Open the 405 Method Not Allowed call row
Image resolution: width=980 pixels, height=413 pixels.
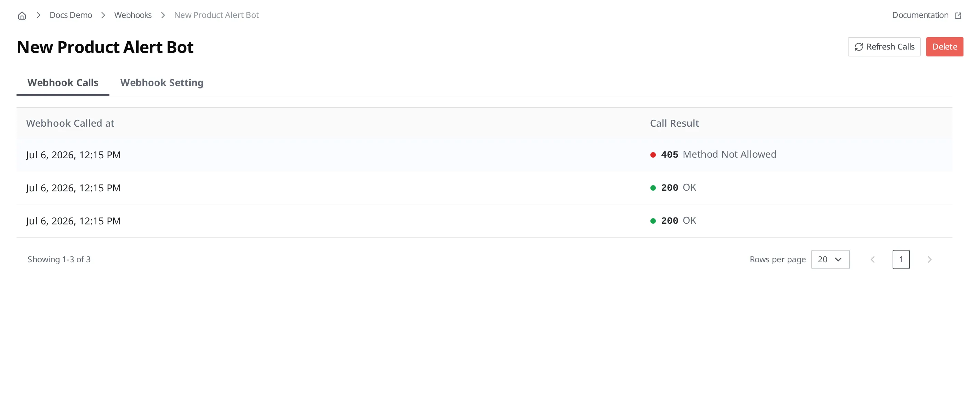point(484,155)
